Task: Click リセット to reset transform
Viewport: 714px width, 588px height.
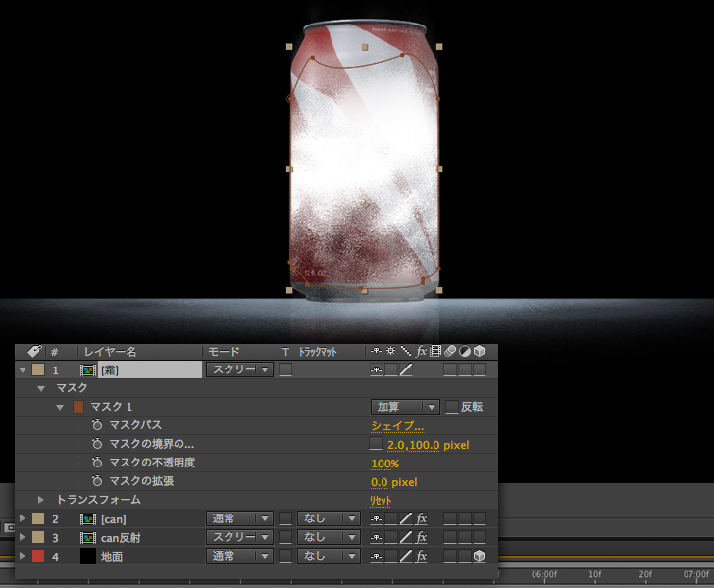Action: click(382, 500)
